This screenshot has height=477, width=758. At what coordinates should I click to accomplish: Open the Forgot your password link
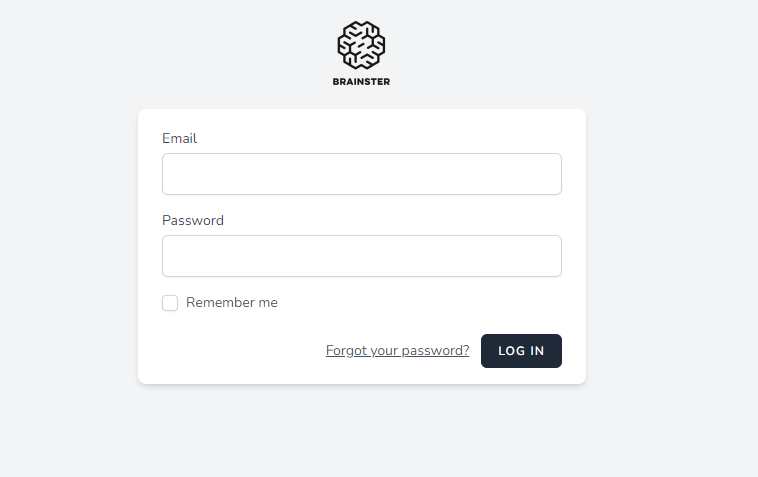tap(397, 351)
